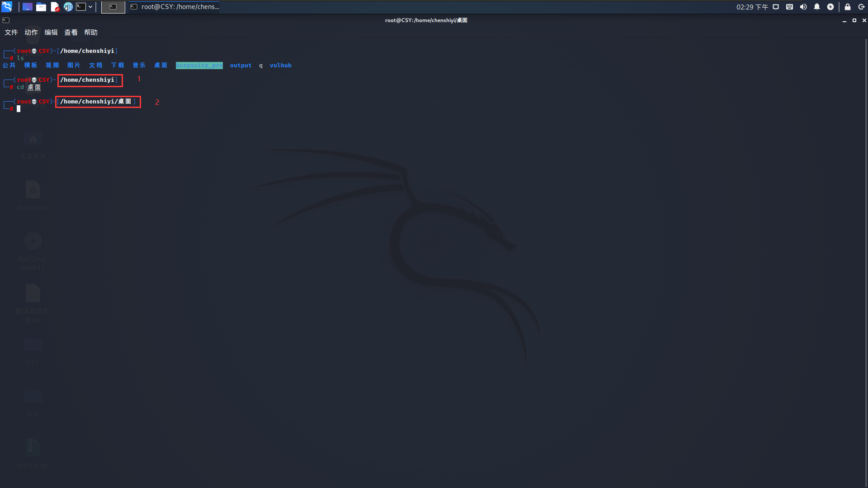Open the 动作 menu
The image size is (868, 488).
31,33
